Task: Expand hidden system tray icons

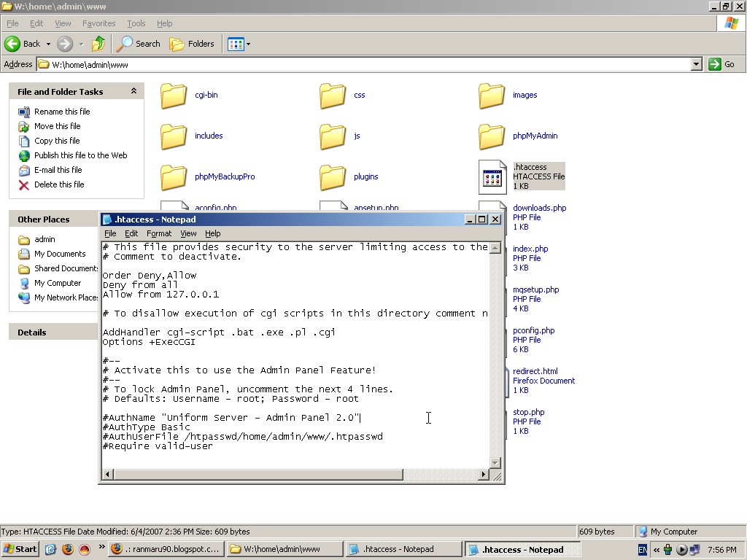Action: coord(657,550)
